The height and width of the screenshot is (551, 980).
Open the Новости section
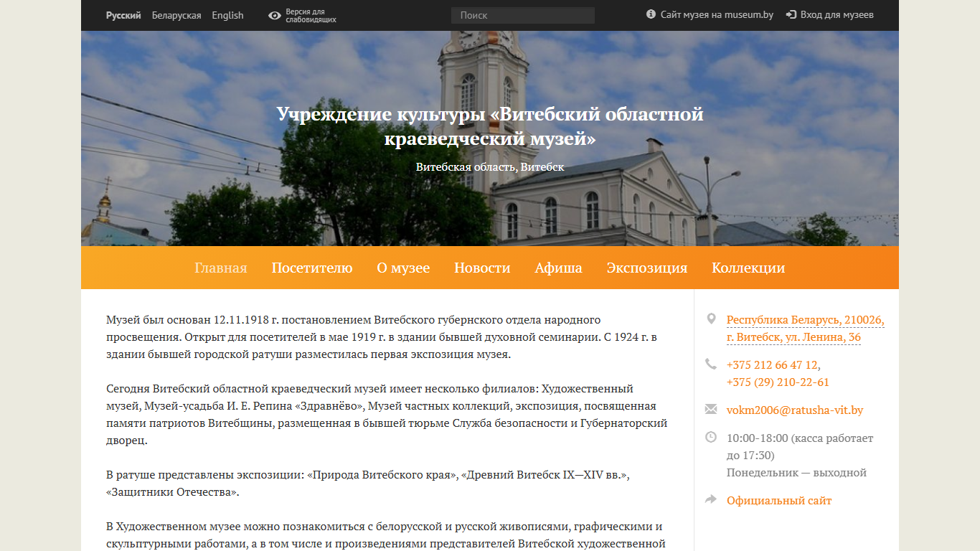point(482,268)
